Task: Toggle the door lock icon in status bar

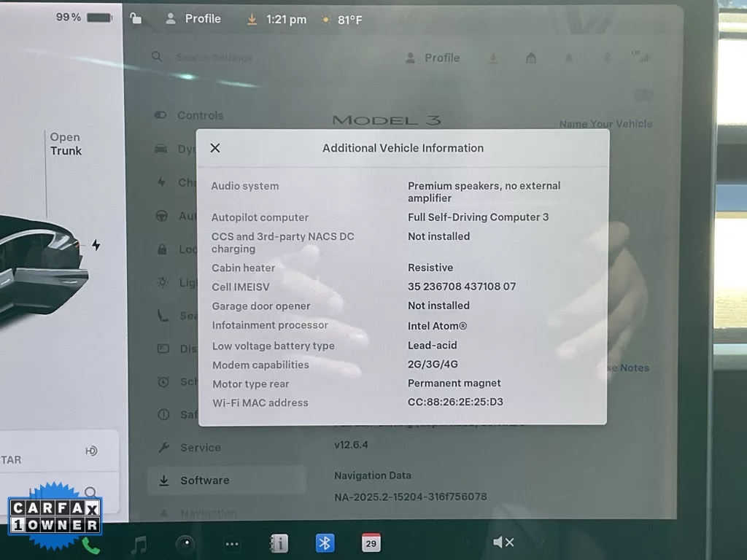Action: point(136,19)
